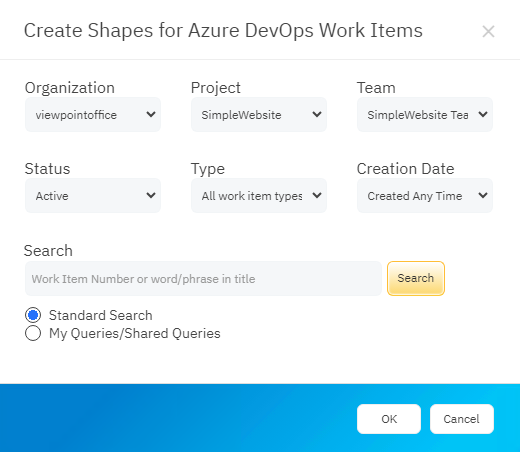Open the Project dropdown showing SimpleWebsite

click(x=259, y=115)
